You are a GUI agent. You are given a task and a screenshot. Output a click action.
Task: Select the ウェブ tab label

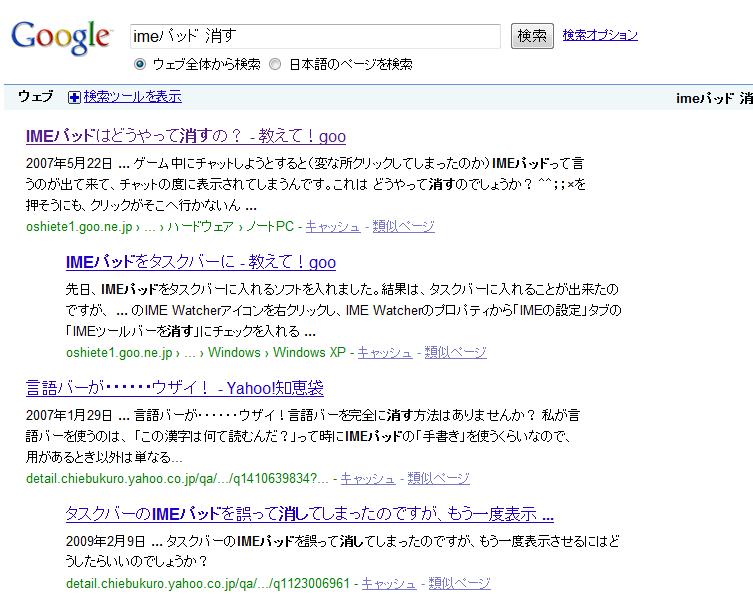click(x=36, y=97)
